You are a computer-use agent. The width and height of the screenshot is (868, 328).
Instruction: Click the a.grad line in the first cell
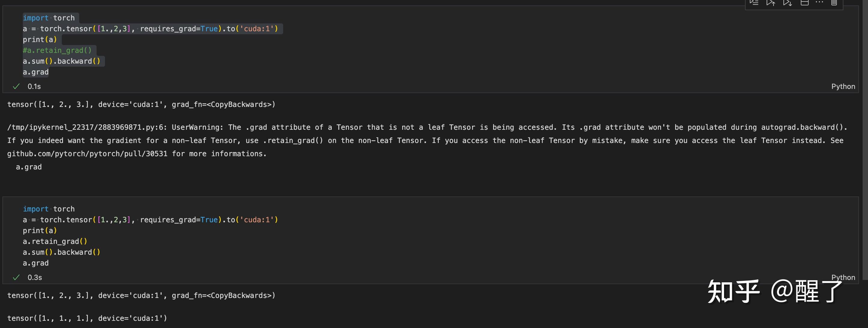[x=36, y=72]
